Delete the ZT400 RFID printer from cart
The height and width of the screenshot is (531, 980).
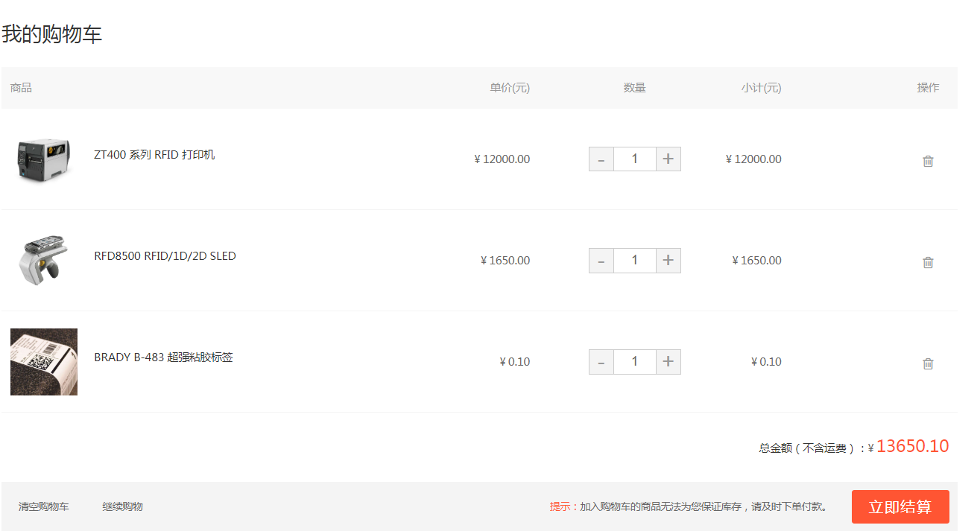(x=928, y=161)
